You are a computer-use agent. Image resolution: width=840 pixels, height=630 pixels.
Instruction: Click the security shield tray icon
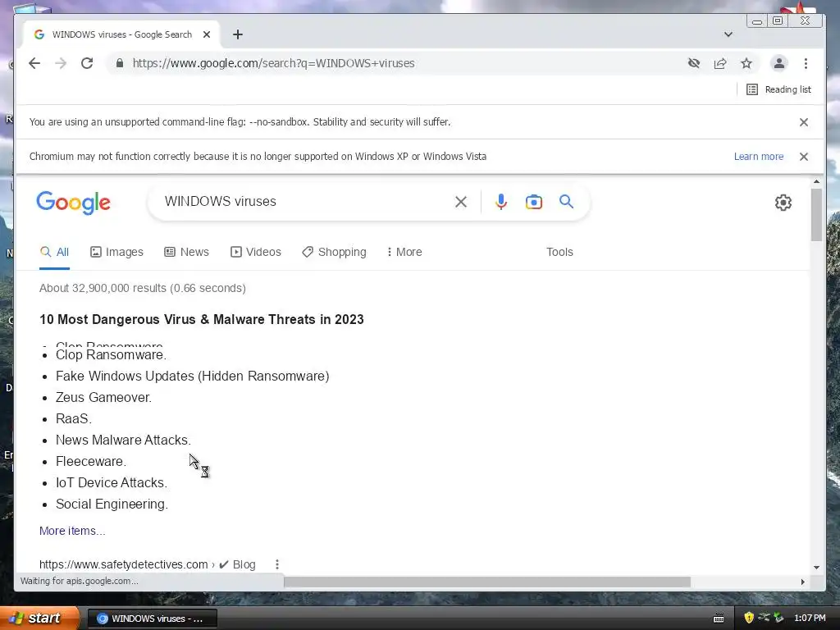point(749,619)
